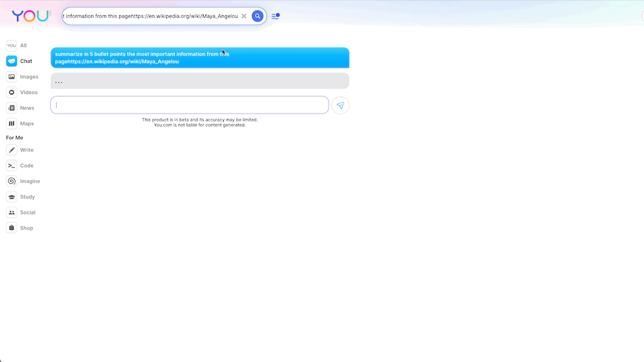Image resolution: width=644 pixels, height=362 pixels.
Task: Select the Videos sidebar icon
Action: (x=11, y=92)
